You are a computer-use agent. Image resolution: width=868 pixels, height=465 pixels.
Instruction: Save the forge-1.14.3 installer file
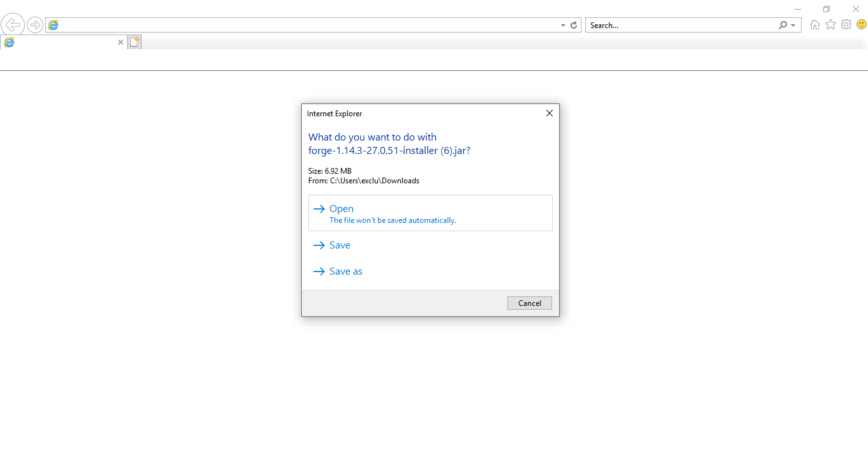(x=340, y=245)
